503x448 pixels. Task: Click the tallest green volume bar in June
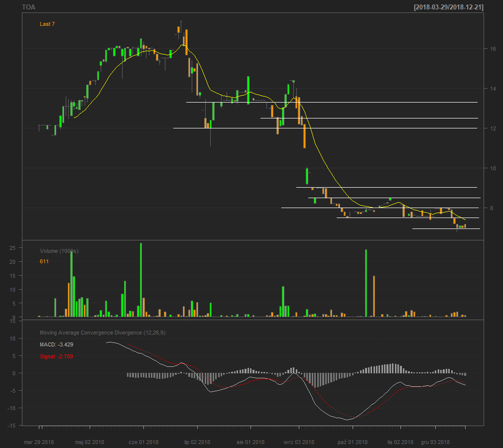coord(141,280)
